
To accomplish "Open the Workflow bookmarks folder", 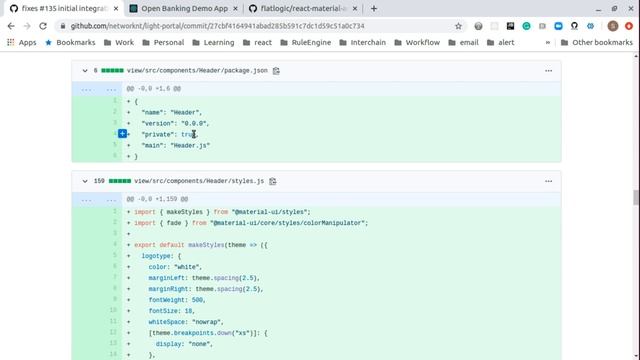I will click(417, 42).
